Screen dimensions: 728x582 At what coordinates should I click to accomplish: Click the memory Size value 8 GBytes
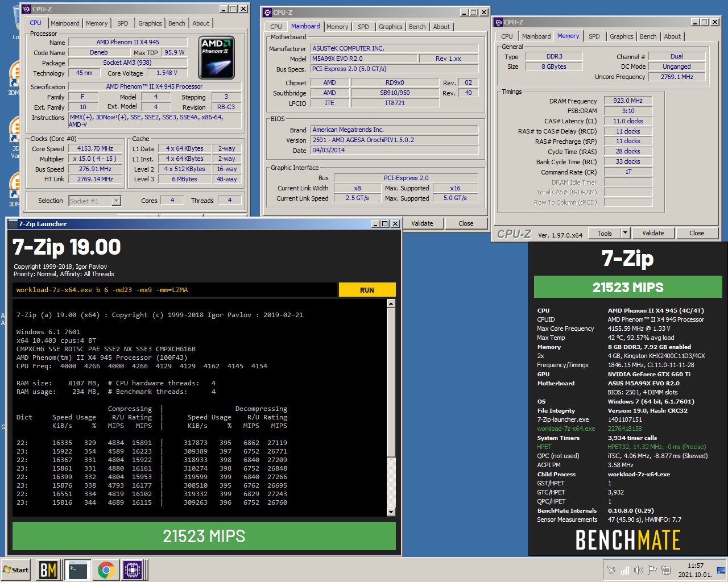click(554, 66)
